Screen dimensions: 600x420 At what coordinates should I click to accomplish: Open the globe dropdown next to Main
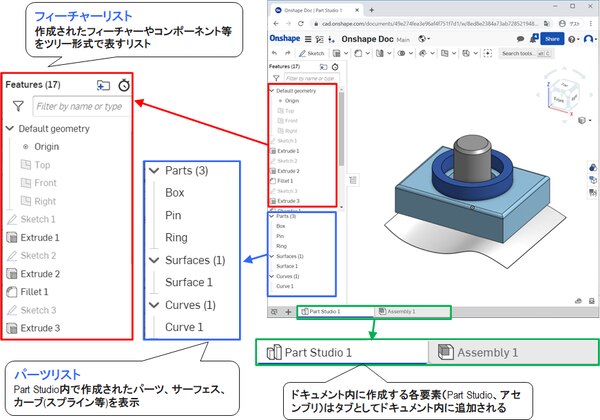424,39
